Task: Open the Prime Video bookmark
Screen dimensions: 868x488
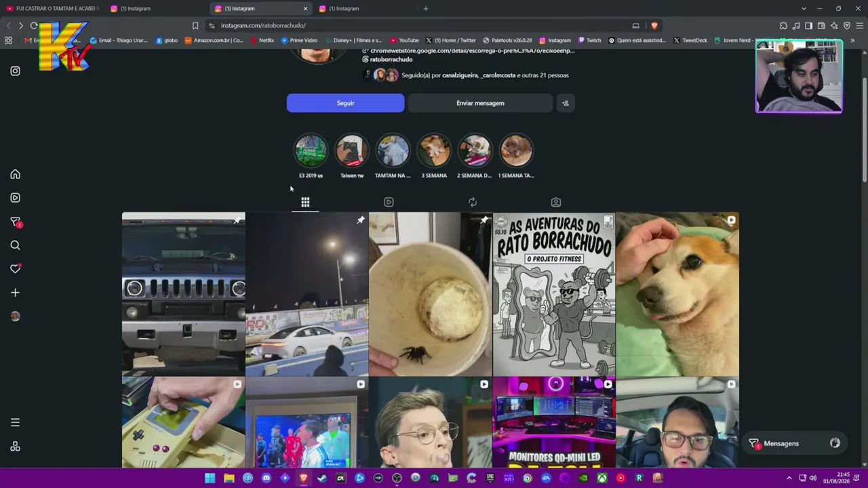Action: [x=299, y=41]
